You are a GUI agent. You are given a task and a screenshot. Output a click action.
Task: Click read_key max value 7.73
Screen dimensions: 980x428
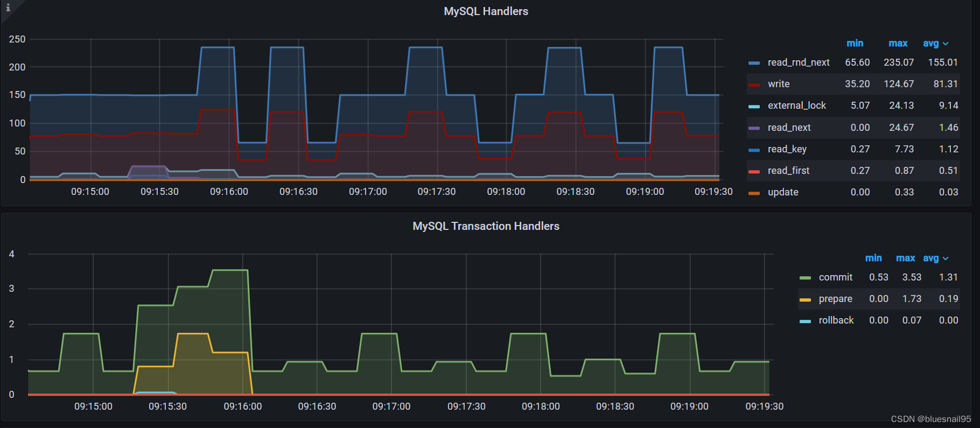tap(904, 149)
